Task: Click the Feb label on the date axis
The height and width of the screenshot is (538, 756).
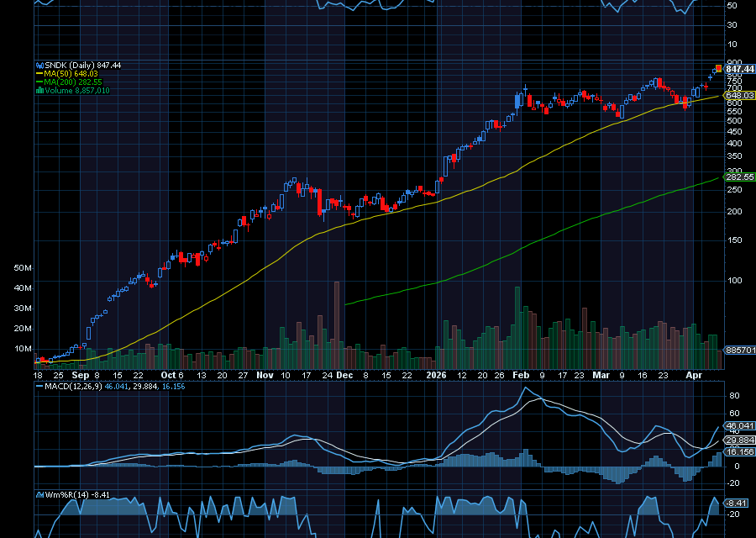Action: [521, 376]
